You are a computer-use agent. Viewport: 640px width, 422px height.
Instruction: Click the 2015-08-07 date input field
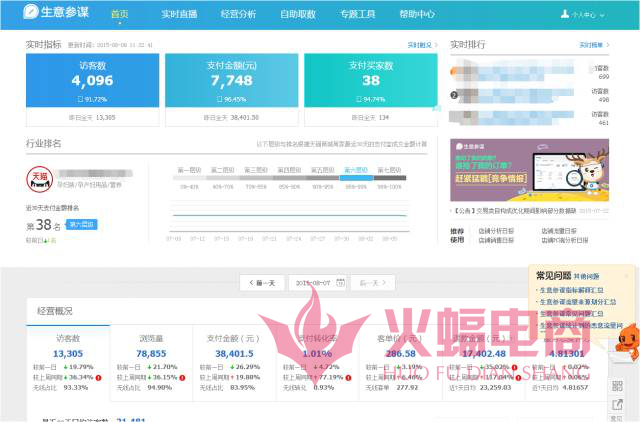[x=318, y=283]
